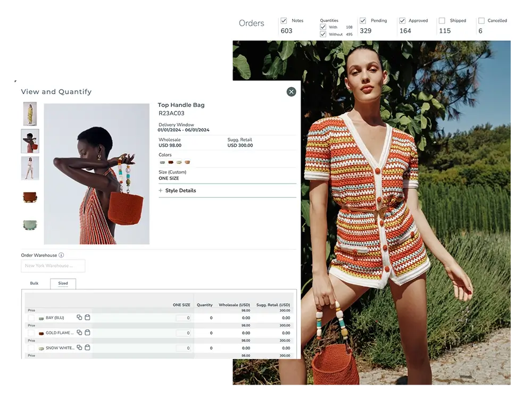The width and height of the screenshot is (532, 399).
Task: Click the clipboard icon beside SNOW WHITE
Action: click(87, 348)
